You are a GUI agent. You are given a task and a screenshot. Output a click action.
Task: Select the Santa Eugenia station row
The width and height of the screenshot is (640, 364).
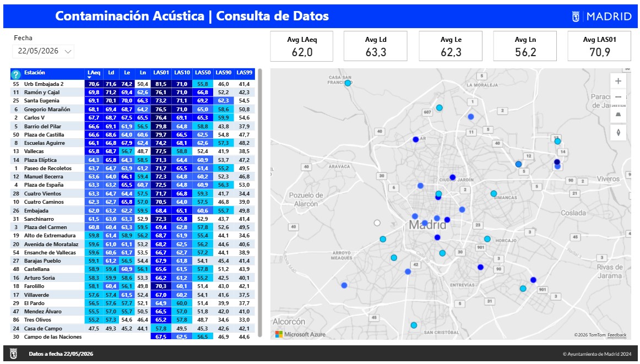coord(133,101)
